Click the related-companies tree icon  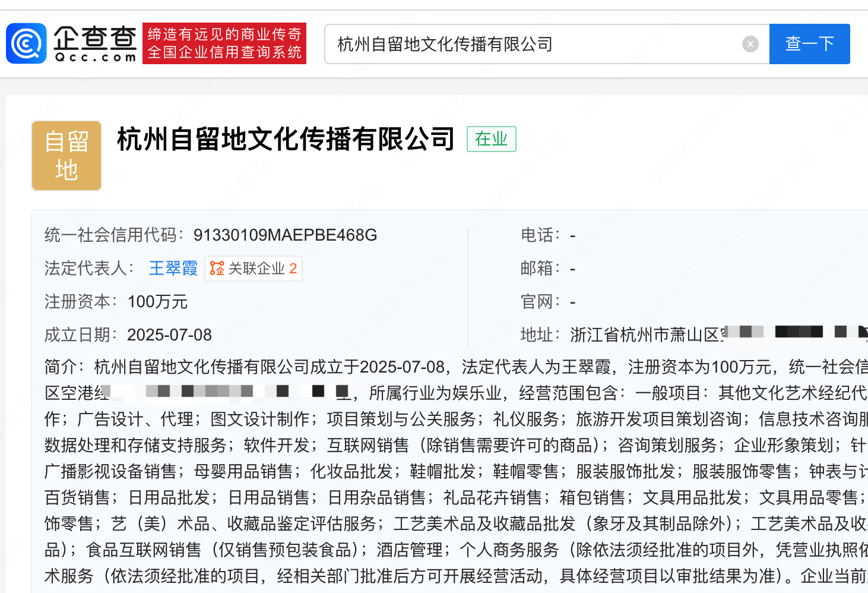coord(217,269)
